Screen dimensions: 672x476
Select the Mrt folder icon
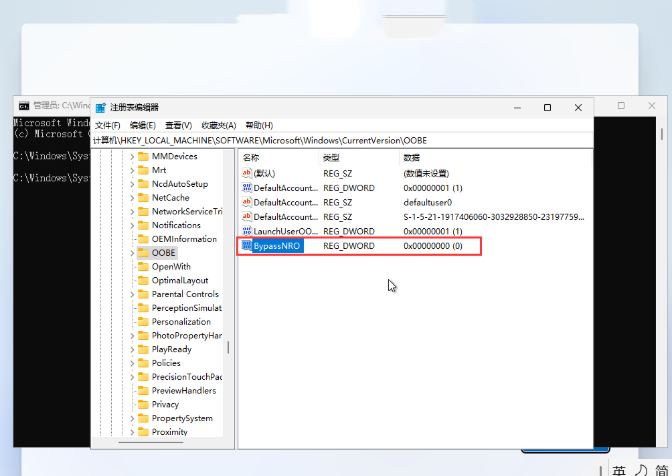(143, 170)
